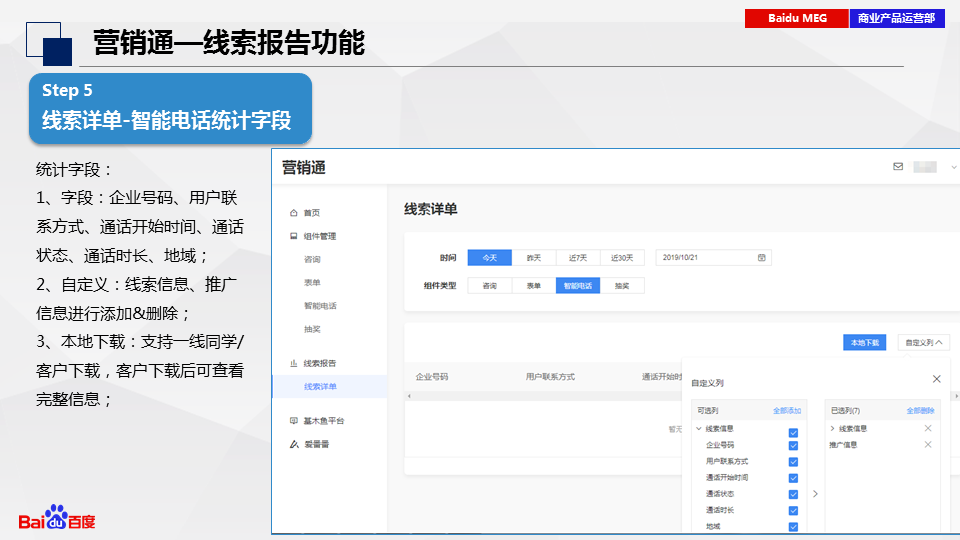Open the mail envelope icon in header
Viewport: 960px width, 540px height.
point(898,167)
